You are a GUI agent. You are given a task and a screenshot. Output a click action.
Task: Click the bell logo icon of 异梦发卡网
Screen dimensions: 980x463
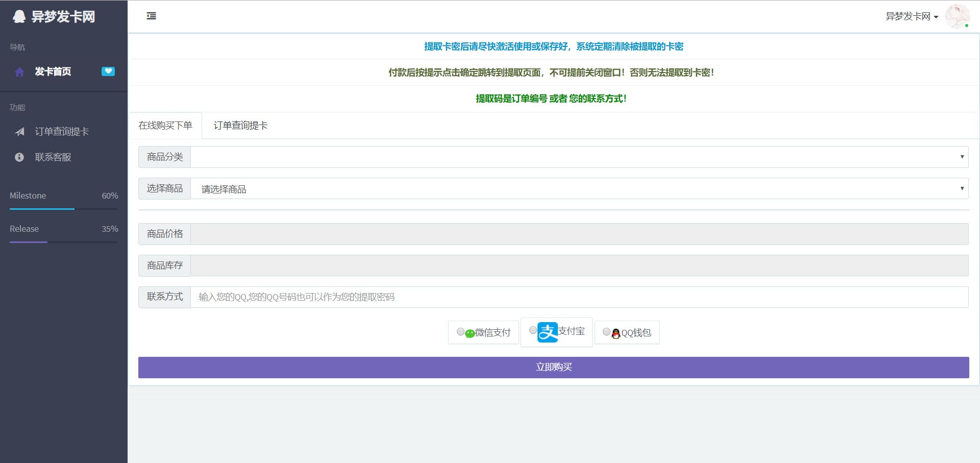coord(19,17)
